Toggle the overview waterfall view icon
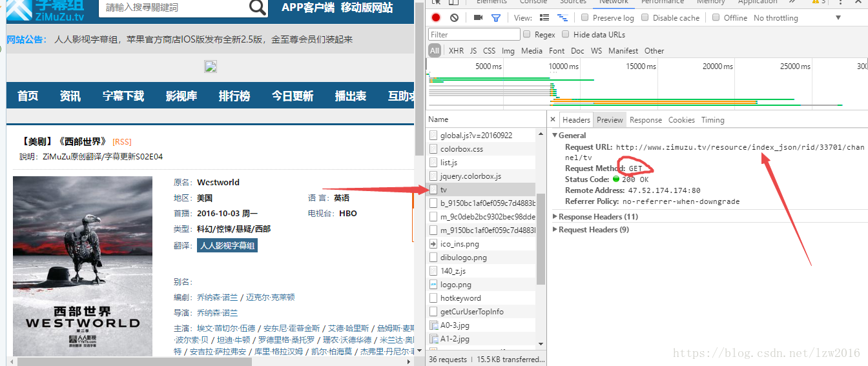The width and height of the screenshot is (868, 366). (563, 18)
